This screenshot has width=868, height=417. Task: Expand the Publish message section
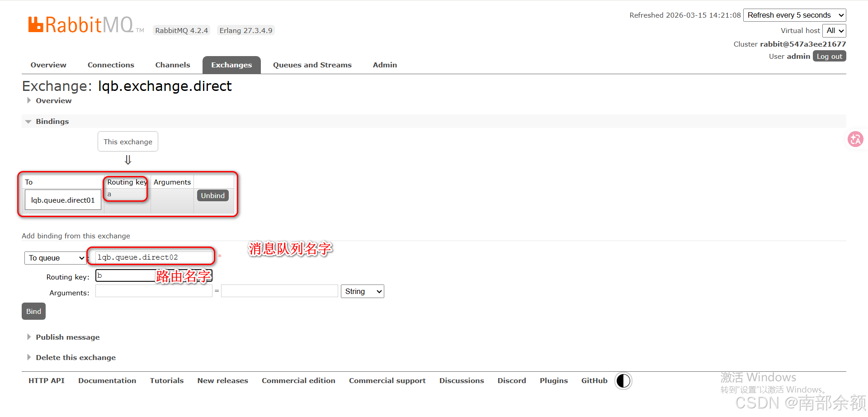pyautogui.click(x=67, y=337)
